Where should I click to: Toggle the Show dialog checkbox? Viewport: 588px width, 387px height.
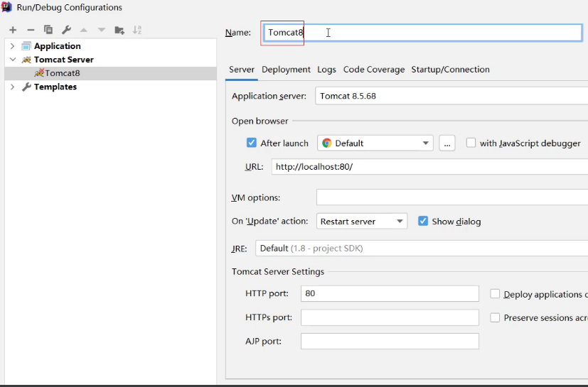(423, 221)
